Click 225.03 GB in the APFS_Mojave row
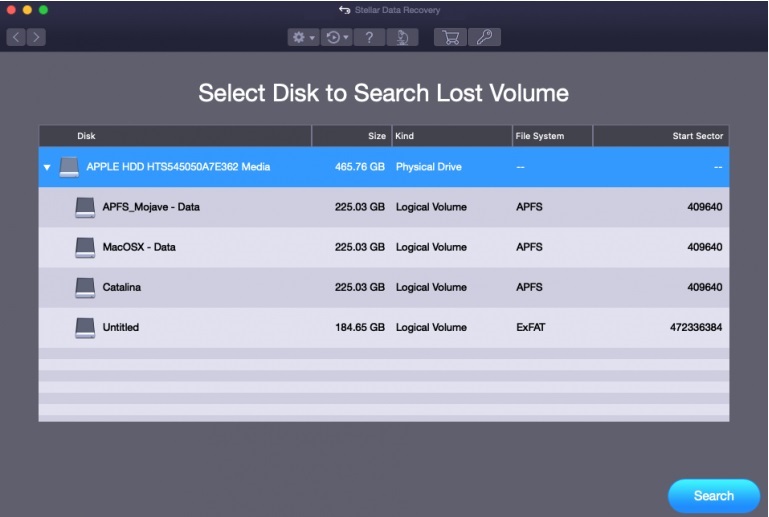Viewport: 769px width, 517px height. (x=359, y=207)
